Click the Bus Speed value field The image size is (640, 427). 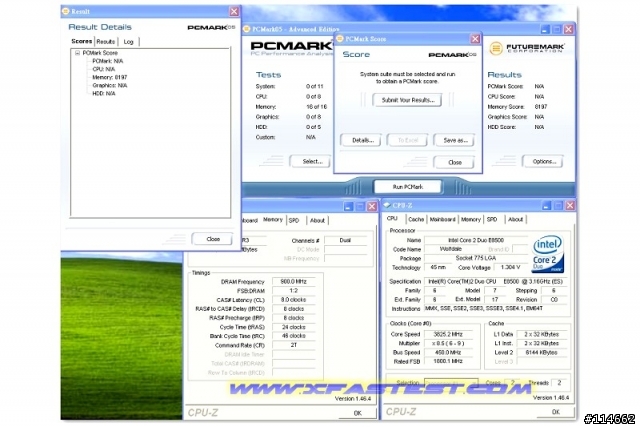pyautogui.click(x=448, y=352)
